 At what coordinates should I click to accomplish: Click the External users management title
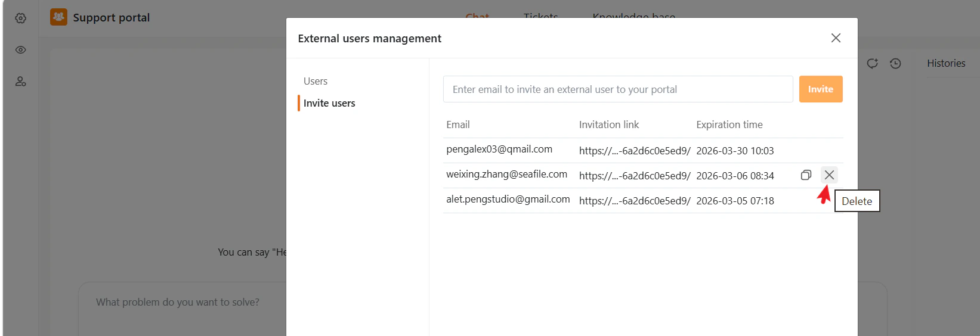(x=370, y=39)
